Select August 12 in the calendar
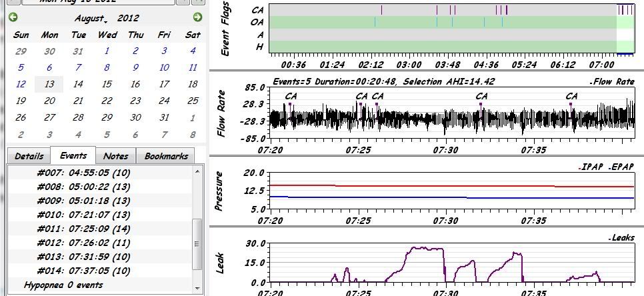The height and width of the screenshot is (296, 644). tap(21, 84)
